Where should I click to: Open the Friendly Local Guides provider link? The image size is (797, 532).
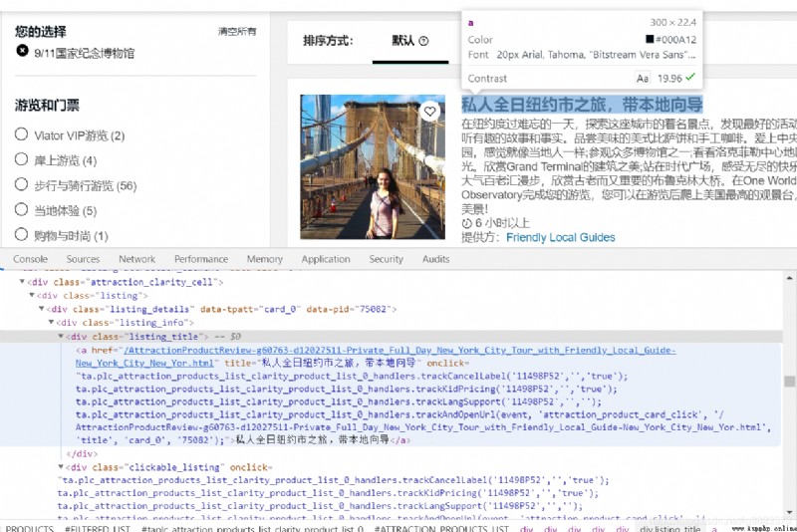(x=561, y=237)
